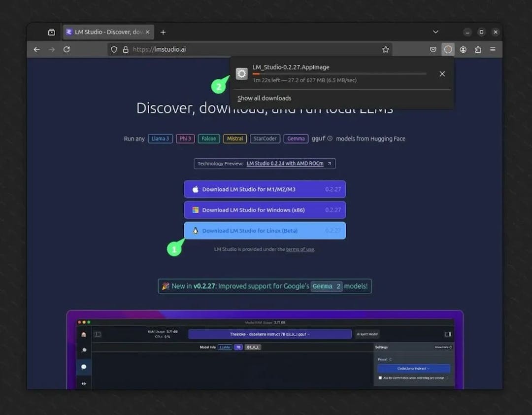Open Firefox View icon in tab bar
The image size is (532, 415).
click(52, 32)
